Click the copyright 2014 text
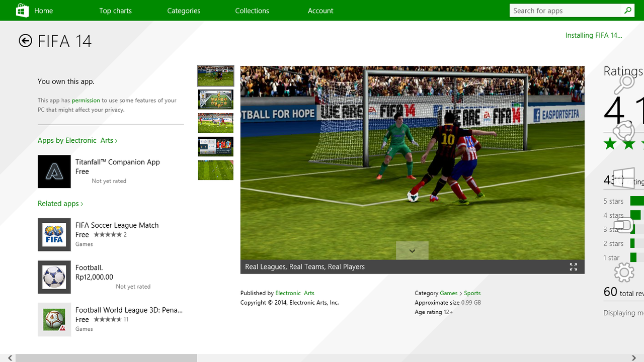Image resolution: width=644 pixels, height=362 pixels. [290, 303]
